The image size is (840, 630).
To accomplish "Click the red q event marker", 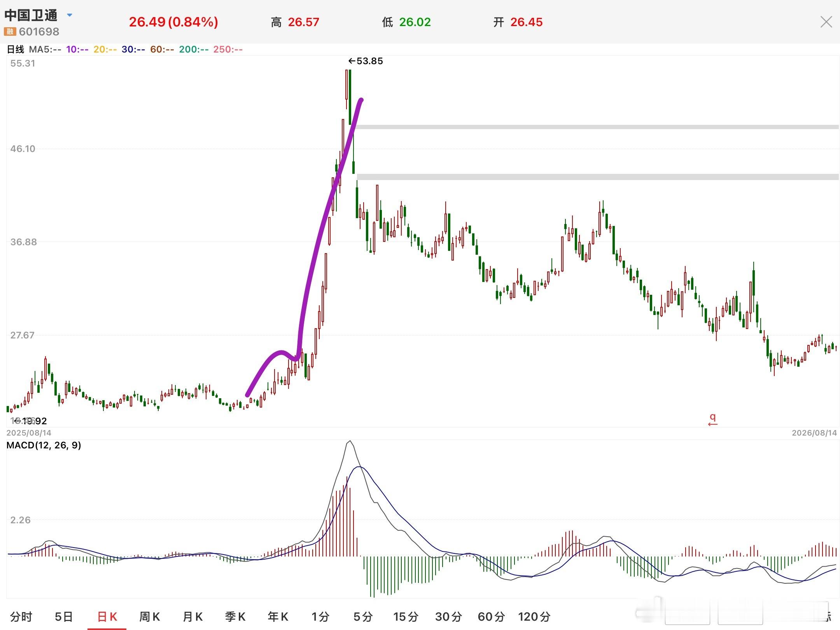I will [x=712, y=419].
